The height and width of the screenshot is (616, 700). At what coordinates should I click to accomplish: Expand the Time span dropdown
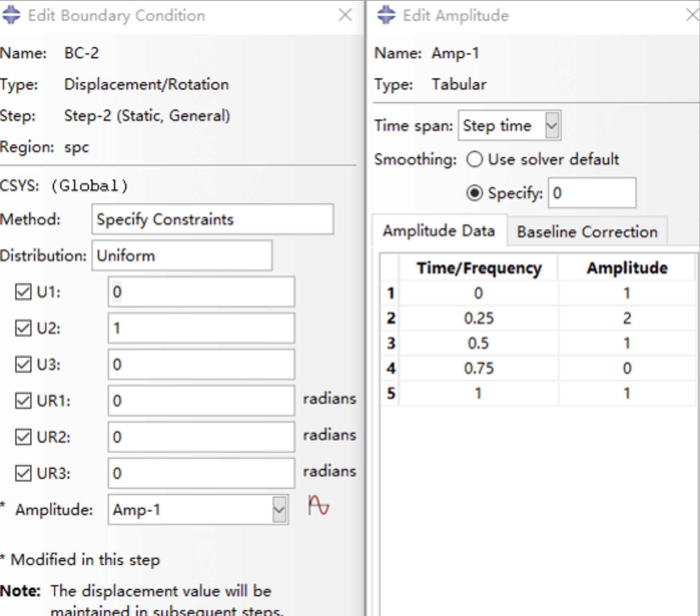click(552, 126)
